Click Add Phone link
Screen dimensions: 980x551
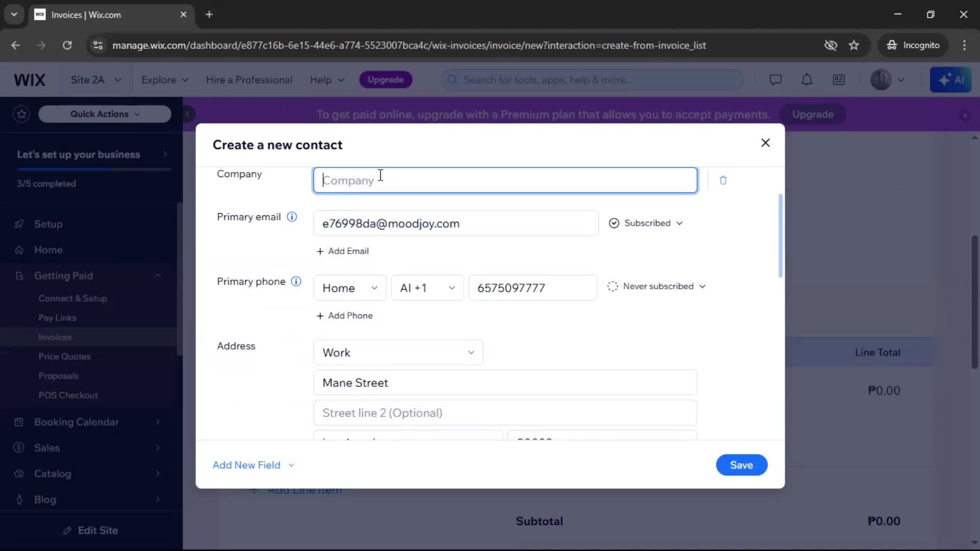345,316
